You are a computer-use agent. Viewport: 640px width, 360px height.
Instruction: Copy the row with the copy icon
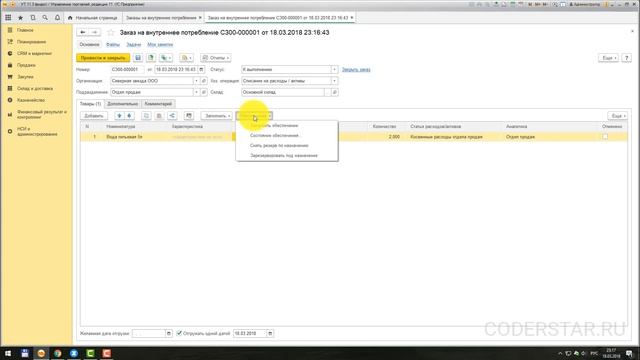click(x=146, y=116)
